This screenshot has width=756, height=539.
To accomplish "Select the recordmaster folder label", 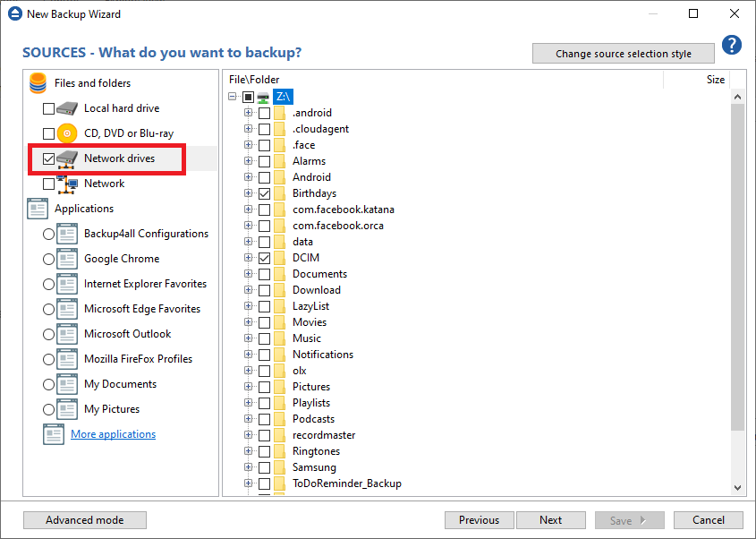I will [324, 435].
